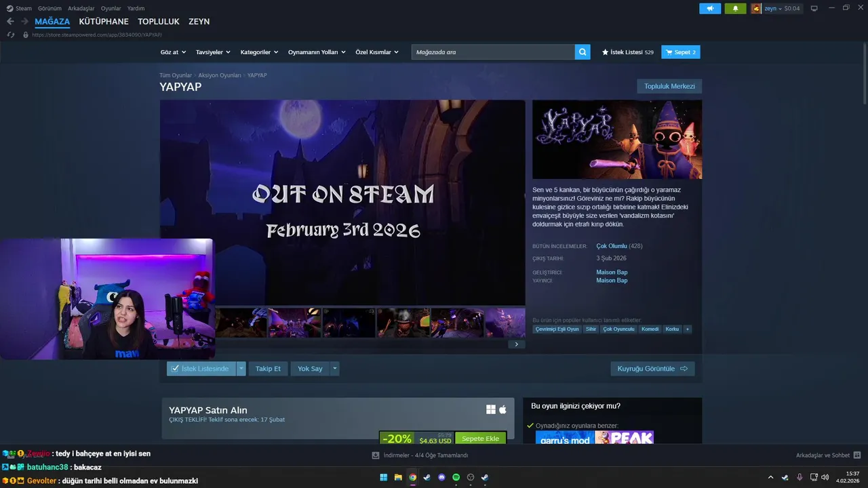Screen dimensions: 868x488
Task: Open the Yardım menu
Action: pos(136,8)
